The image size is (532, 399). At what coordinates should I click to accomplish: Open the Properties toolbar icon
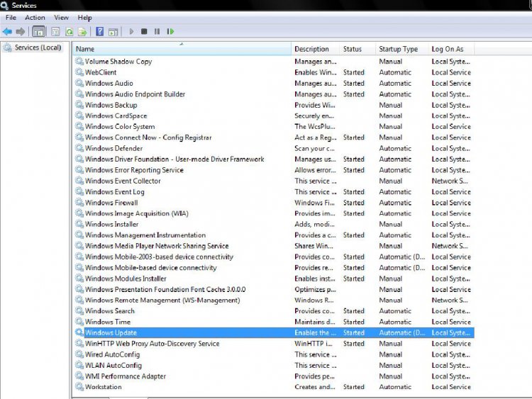click(x=55, y=31)
